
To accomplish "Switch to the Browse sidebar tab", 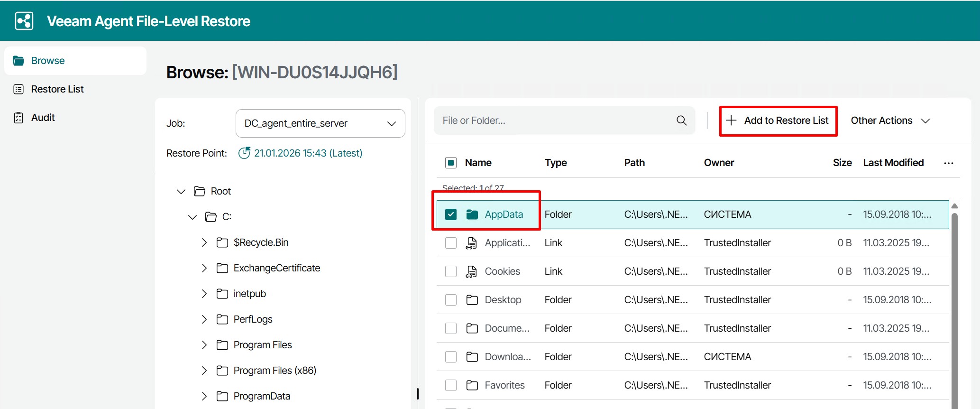I will point(47,61).
